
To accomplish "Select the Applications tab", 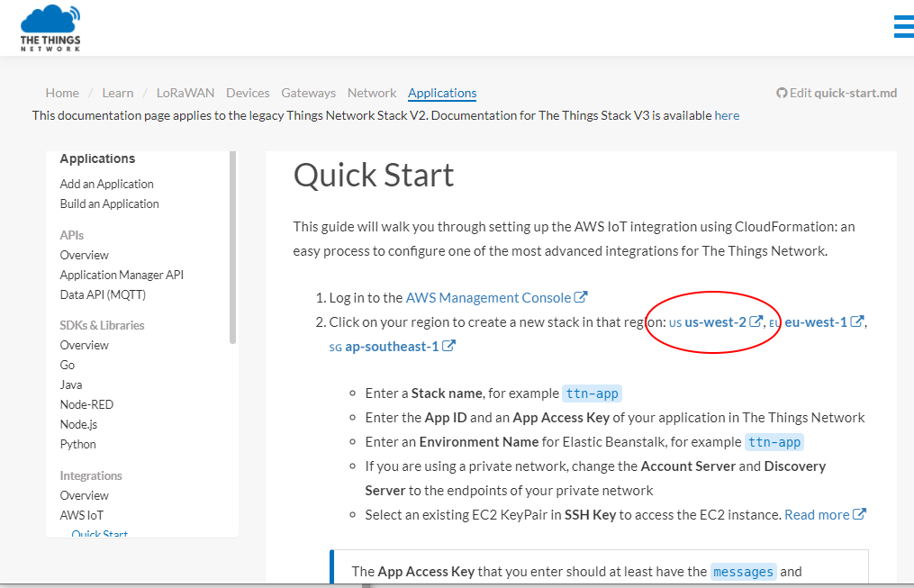I will pos(442,94).
